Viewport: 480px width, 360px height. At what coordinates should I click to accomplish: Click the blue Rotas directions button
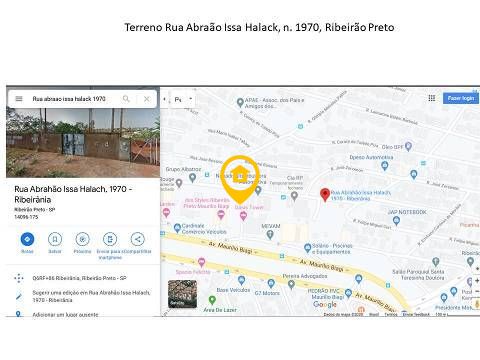coord(27,239)
